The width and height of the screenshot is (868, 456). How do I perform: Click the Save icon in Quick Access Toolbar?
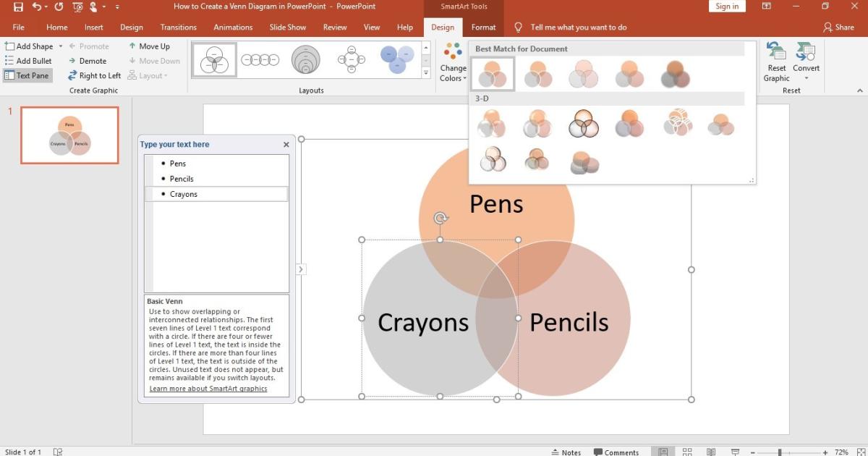[x=18, y=6]
